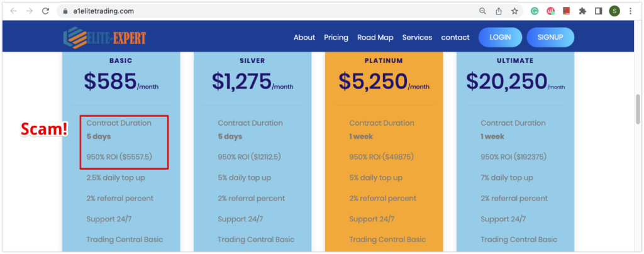Bookmark this page with star icon
Screen dimensions: 644x254
(x=514, y=11)
